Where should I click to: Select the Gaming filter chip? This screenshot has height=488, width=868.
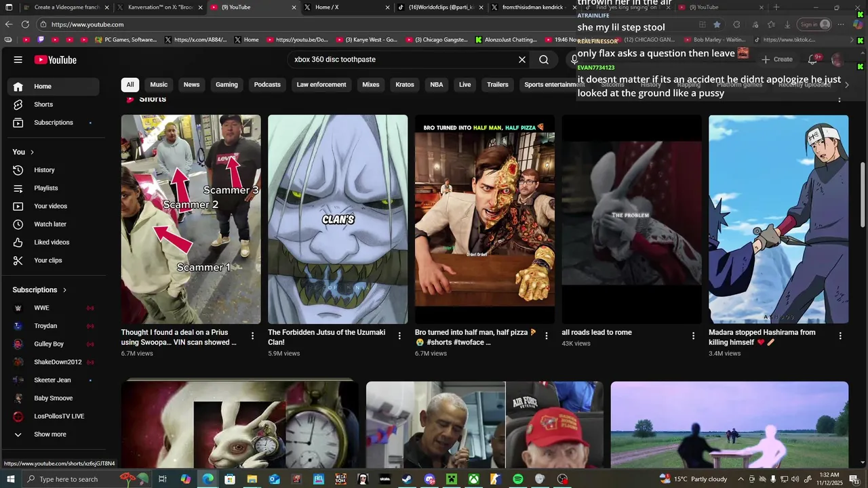point(226,85)
